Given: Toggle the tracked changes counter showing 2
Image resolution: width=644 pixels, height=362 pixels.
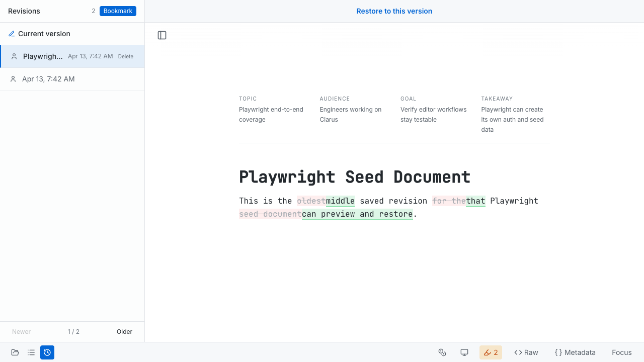Looking at the screenshot, I should (491, 352).
